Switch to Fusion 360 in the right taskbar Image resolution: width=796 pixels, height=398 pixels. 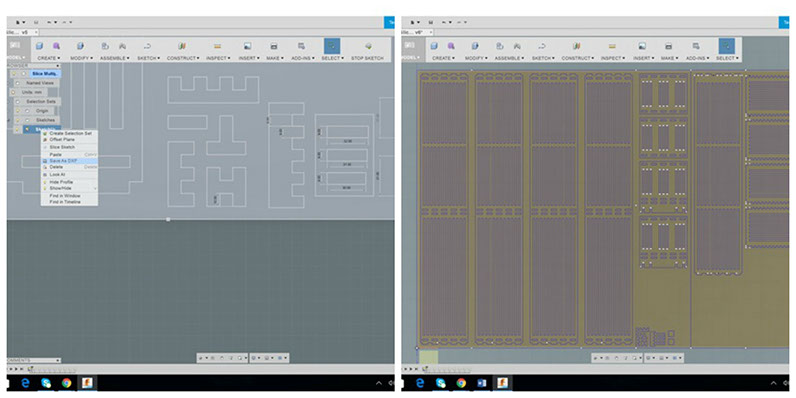503,383
